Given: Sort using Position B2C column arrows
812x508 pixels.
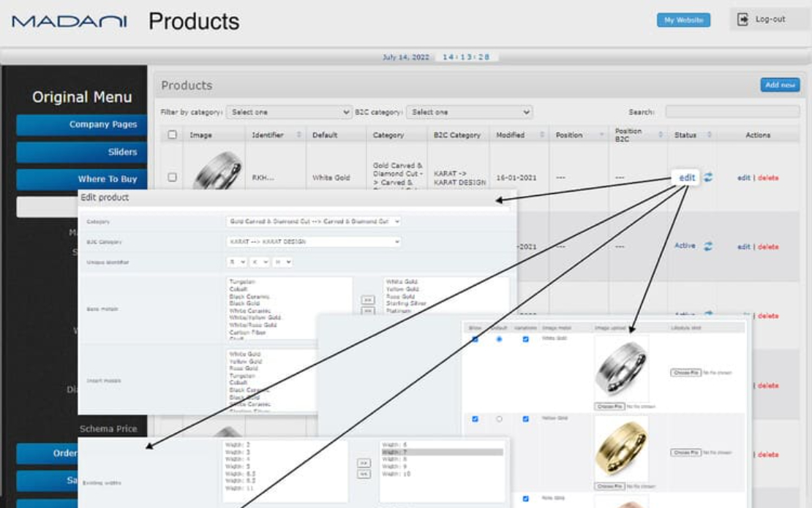Looking at the screenshot, I should pos(661,134).
